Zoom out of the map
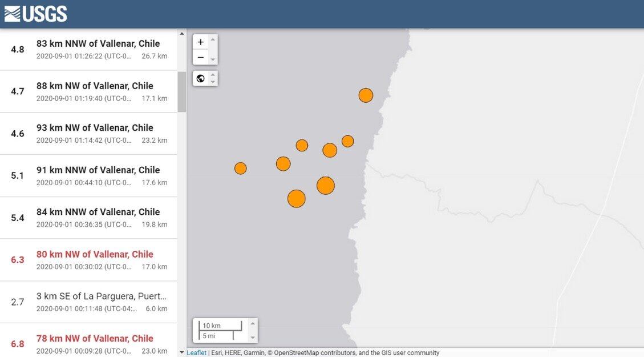644x357 pixels. coord(200,57)
